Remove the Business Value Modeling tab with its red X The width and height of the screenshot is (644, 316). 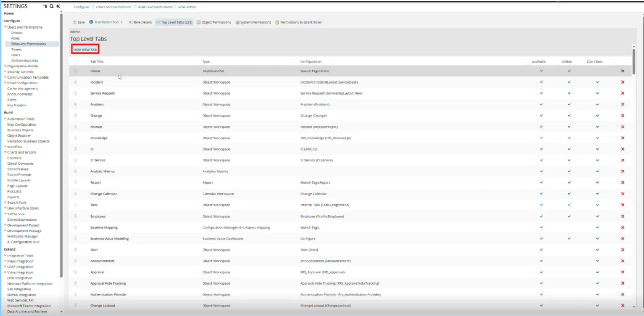coord(623,239)
